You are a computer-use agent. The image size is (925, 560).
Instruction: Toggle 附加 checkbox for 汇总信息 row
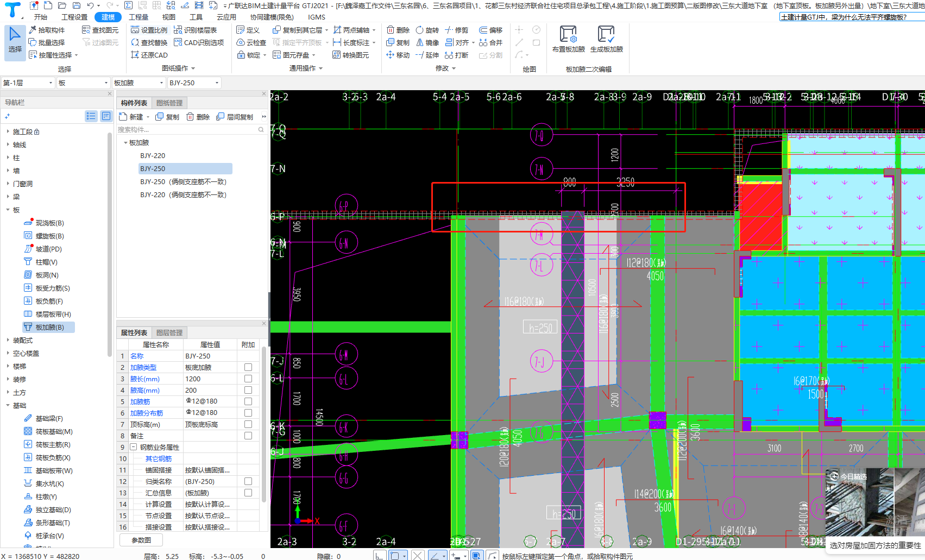click(248, 493)
